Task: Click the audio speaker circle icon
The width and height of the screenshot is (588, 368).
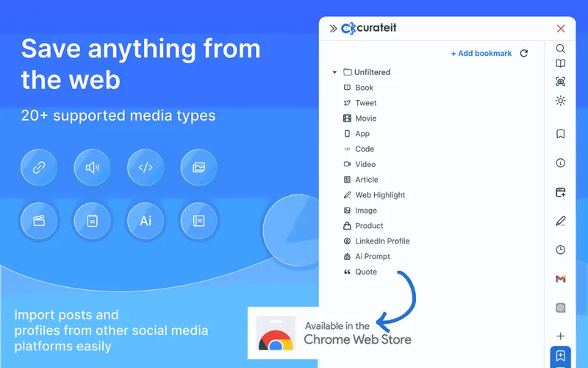Action: coord(93,168)
